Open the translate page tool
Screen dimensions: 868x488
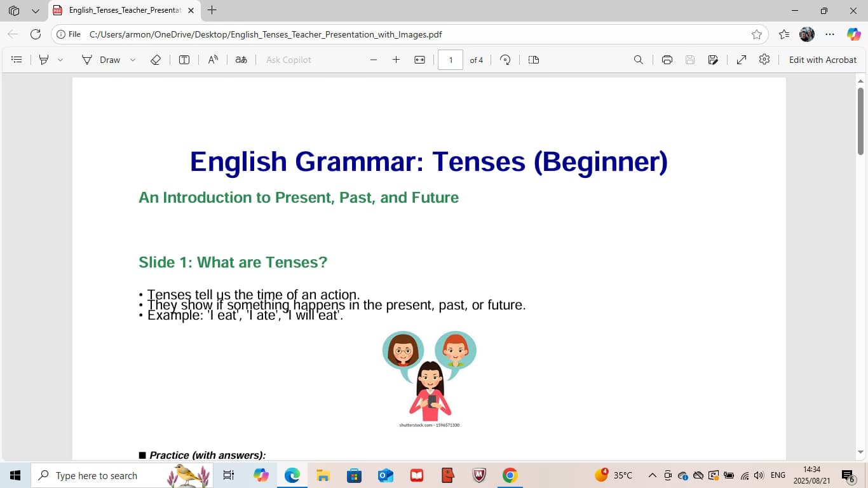tap(241, 59)
